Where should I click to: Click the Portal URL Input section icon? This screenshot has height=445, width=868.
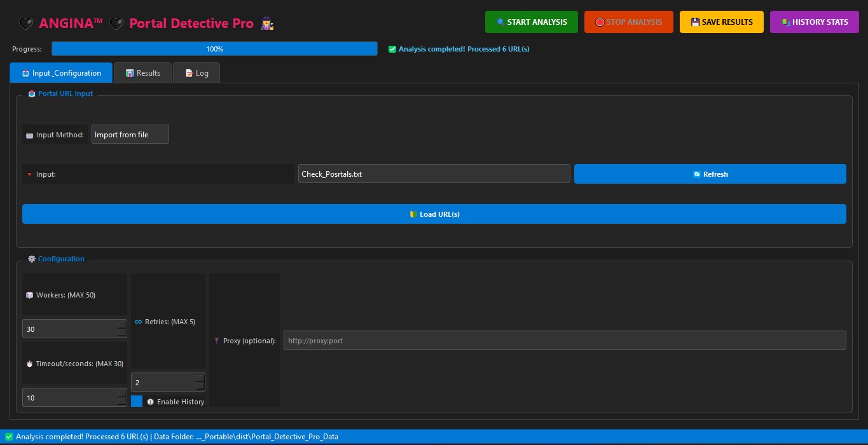32,93
